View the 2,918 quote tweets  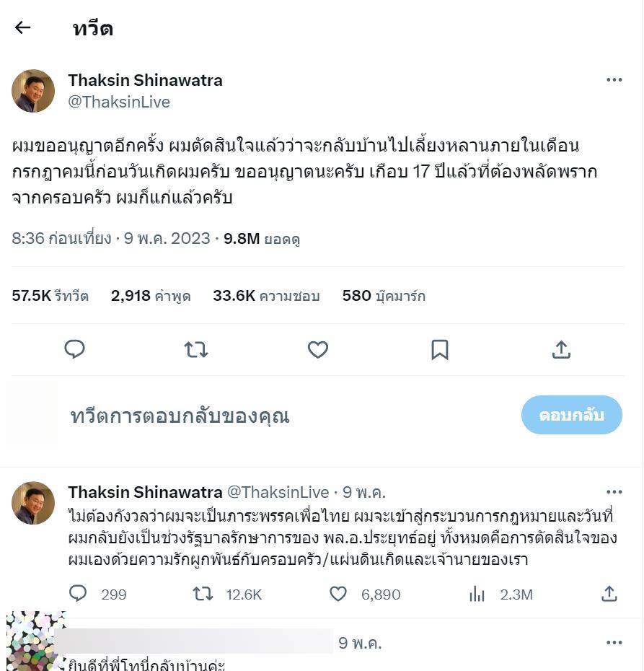click(x=150, y=296)
